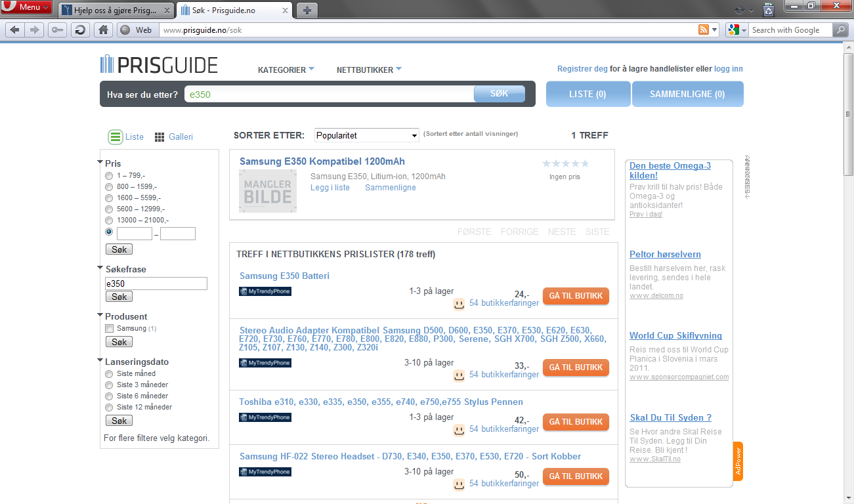The height and width of the screenshot is (504, 854).
Task: Go to the SISTE results page
Action: (x=597, y=232)
